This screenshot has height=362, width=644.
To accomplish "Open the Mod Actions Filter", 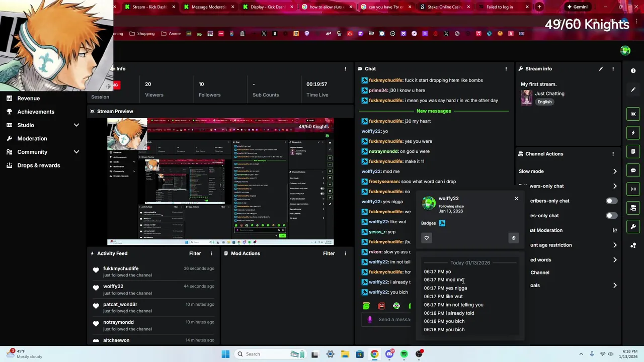I will point(329,253).
